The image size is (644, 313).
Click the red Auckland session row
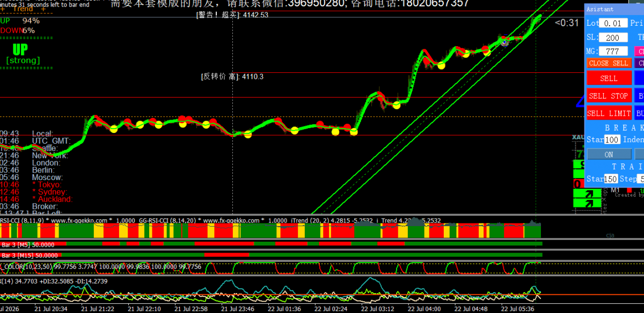(x=36, y=199)
